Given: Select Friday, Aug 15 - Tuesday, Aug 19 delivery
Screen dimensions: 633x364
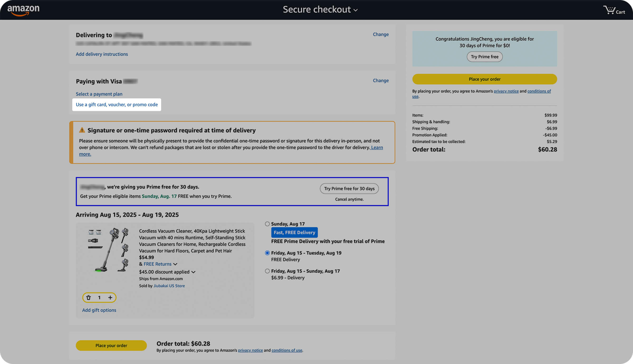Looking at the screenshot, I should [267, 253].
